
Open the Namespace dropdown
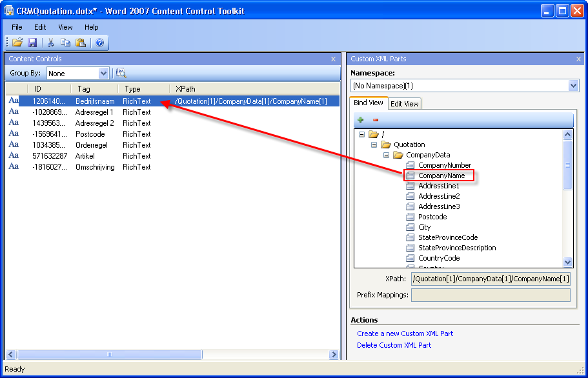click(x=573, y=86)
